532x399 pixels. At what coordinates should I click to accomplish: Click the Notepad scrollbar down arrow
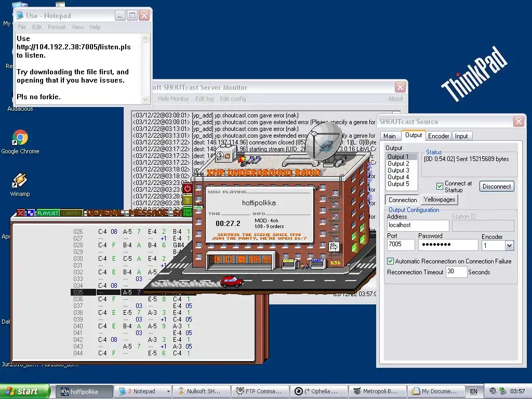(145, 99)
